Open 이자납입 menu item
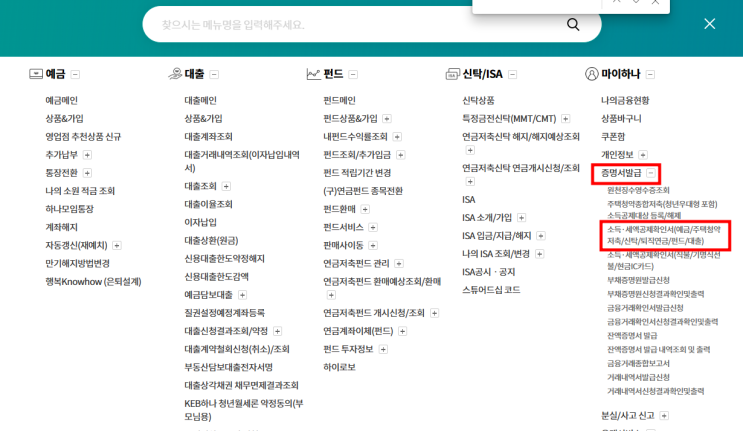Viewport: 743px width, 431px height. 200,222
